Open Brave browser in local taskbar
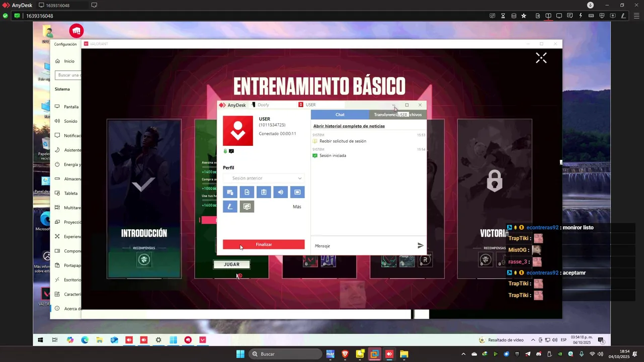The height and width of the screenshot is (362, 644). point(345,354)
